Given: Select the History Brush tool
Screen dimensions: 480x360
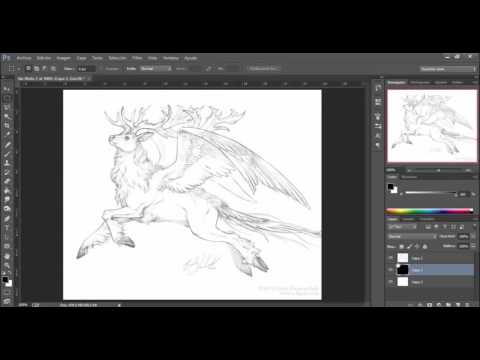Looking at the screenshot, I should coord(7,172).
